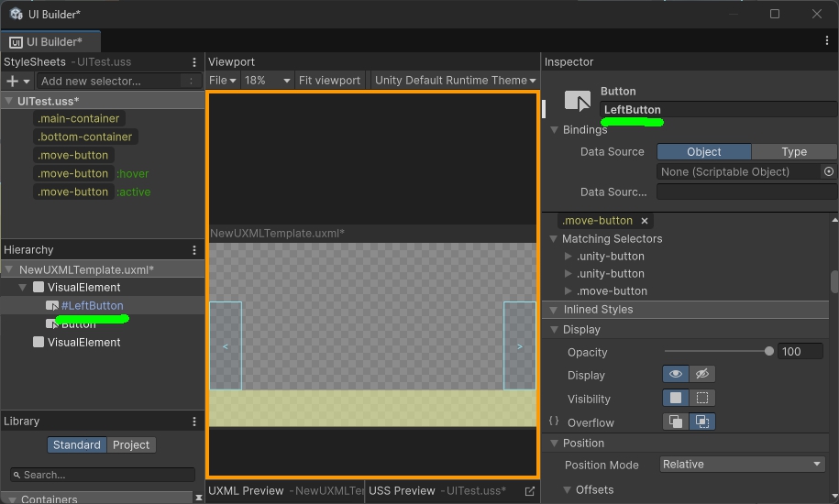This screenshot has width=839, height=504.
Task: Open the File menu in Viewport toolbar
Action: (x=223, y=80)
